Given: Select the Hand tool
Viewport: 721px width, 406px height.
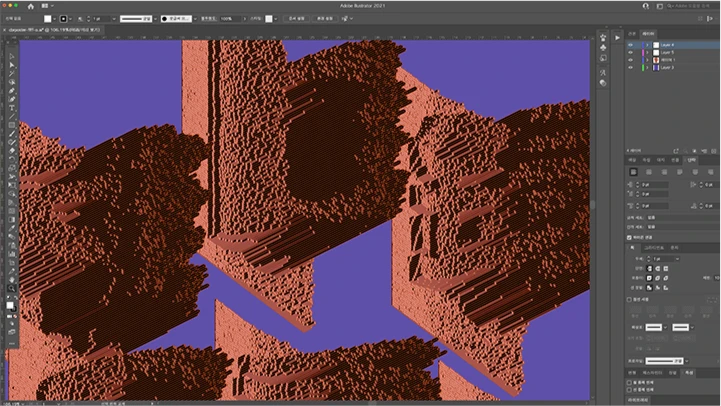Looking at the screenshot, I should [x=11, y=280].
